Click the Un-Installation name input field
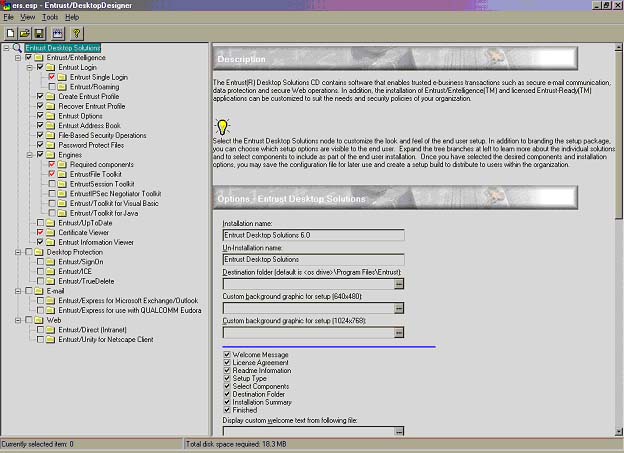 point(314,260)
